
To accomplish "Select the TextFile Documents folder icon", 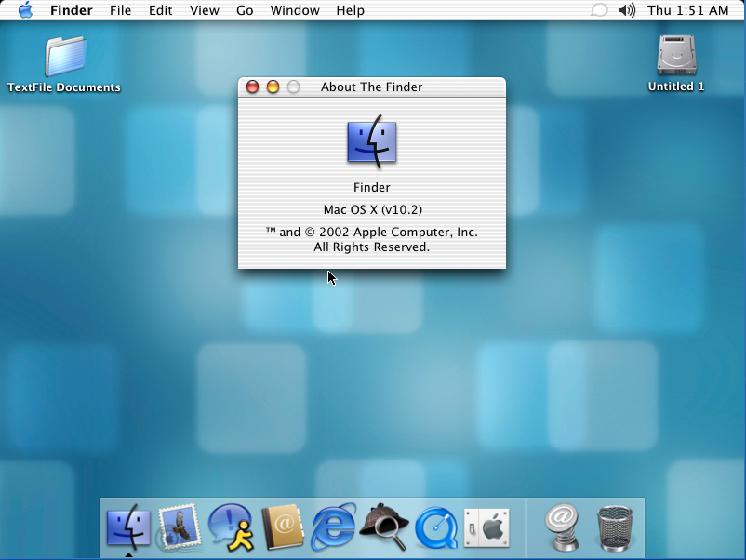I will click(x=65, y=56).
